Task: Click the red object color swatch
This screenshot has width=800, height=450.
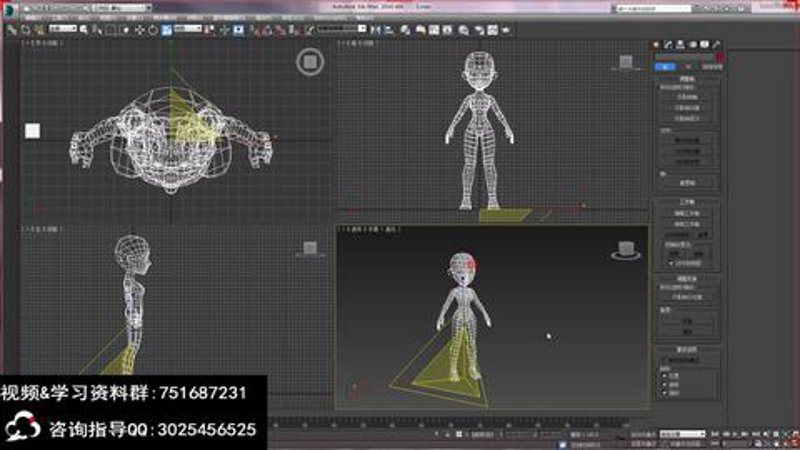Action: click(719, 57)
